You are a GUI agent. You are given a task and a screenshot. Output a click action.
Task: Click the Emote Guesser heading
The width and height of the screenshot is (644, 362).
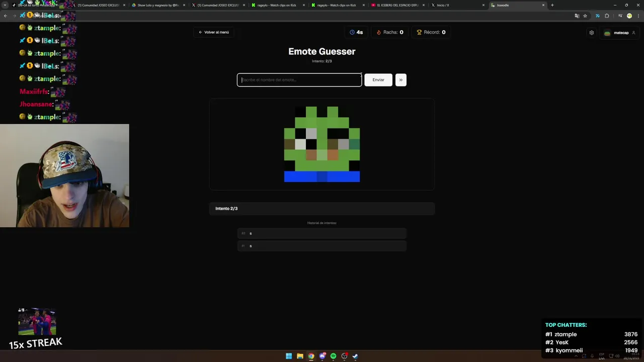322,51
